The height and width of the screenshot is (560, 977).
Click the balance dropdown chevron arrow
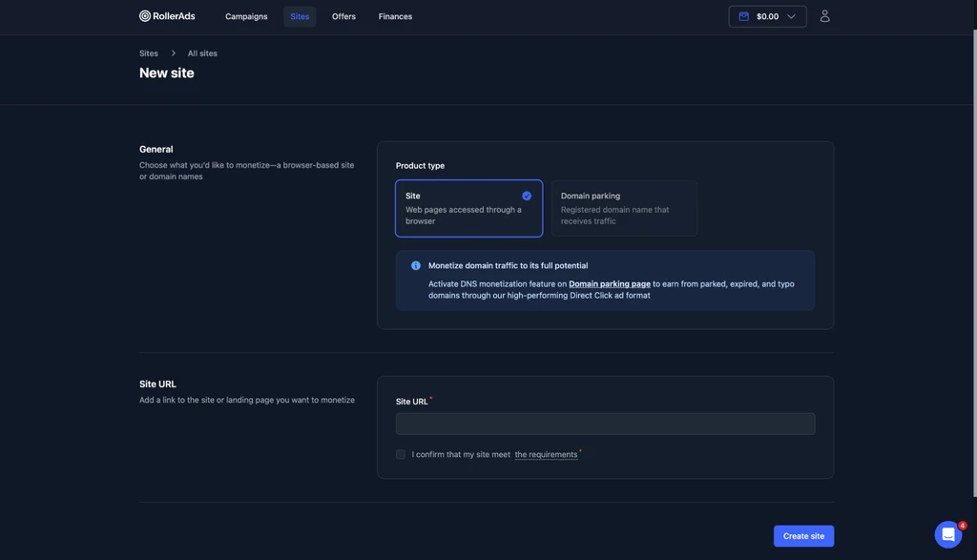point(791,16)
